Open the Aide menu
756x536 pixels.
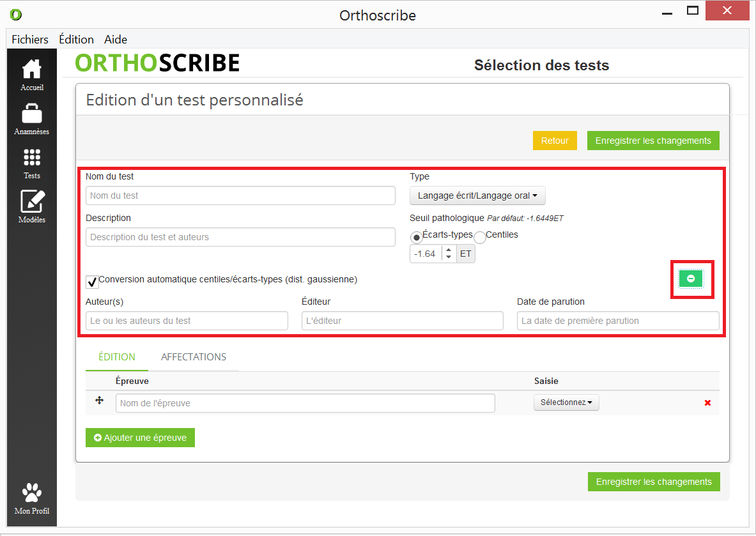(x=116, y=40)
